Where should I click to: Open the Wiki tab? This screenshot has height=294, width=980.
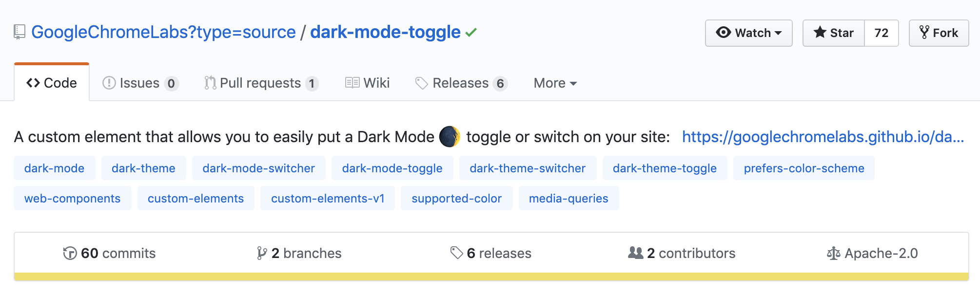point(367,83)
